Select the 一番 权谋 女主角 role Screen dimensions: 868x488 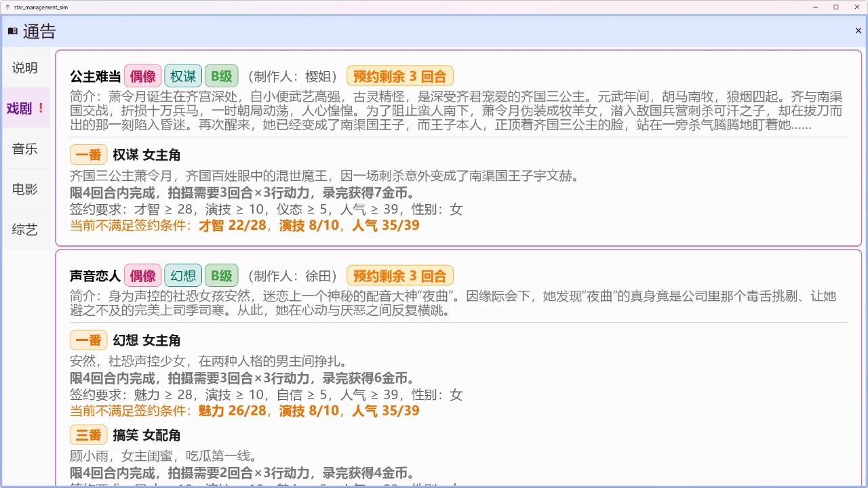tap(125, 155)
